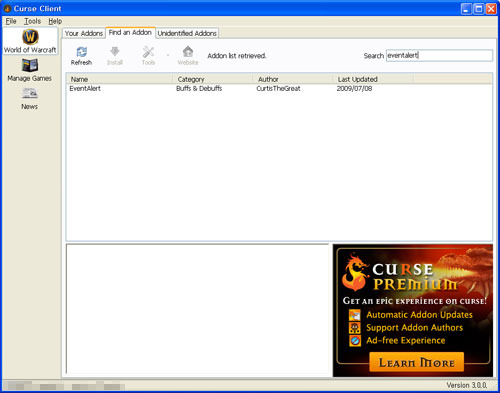Image resolution: width=500 pixels, height=393 pixels.
Task: Sort the list by the Name column header
Action: pos(120,79)
